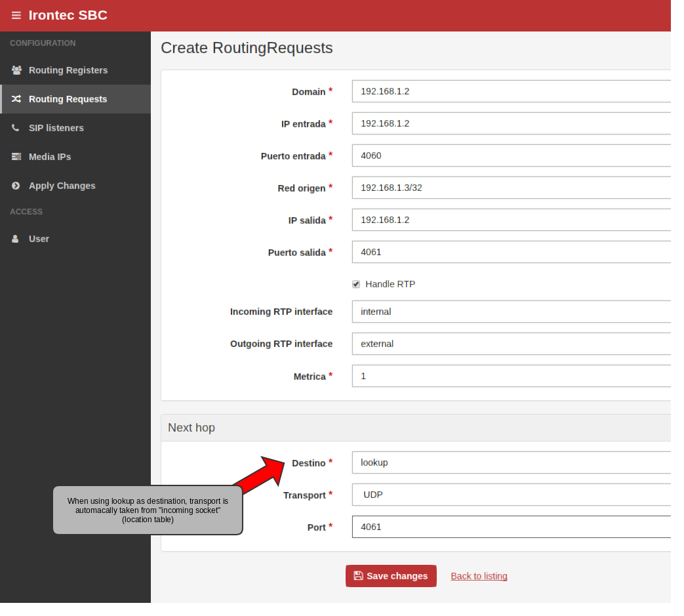Click the Irontec SBC title
684x616 pixels.
[68, 15]
